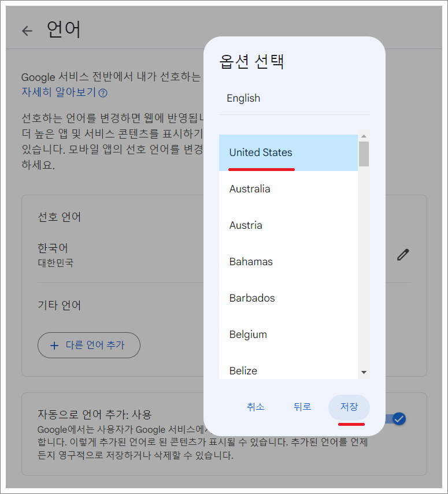Click the 다른 언어 추가 button
The width and height of the screenshot is (448, 494).
click(89, 345)
